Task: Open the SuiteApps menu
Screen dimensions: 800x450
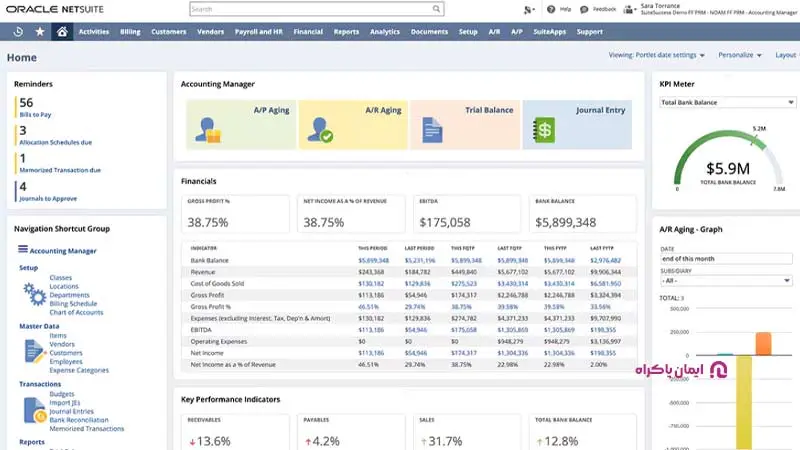Action: (x=549, y=32)
